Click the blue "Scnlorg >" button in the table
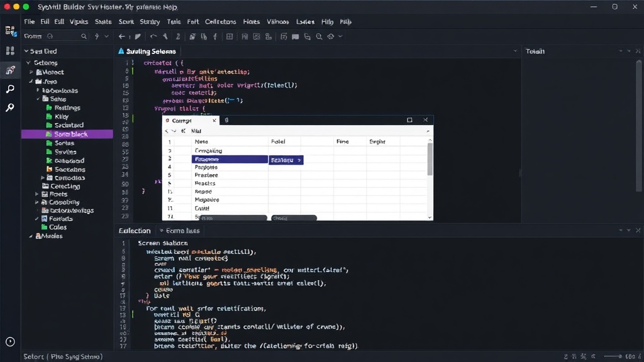Viewport: 644px width, 362px height. coord(286,160)
